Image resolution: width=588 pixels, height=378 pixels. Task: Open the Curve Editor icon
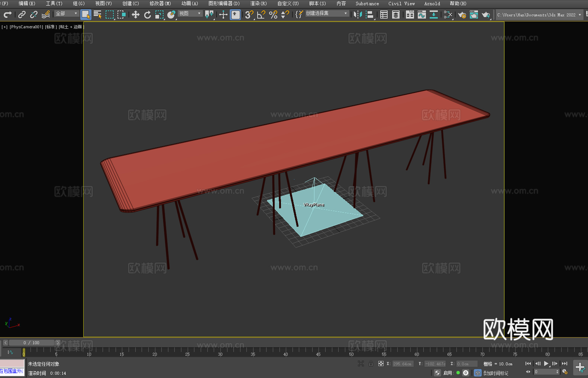(422, 14)
